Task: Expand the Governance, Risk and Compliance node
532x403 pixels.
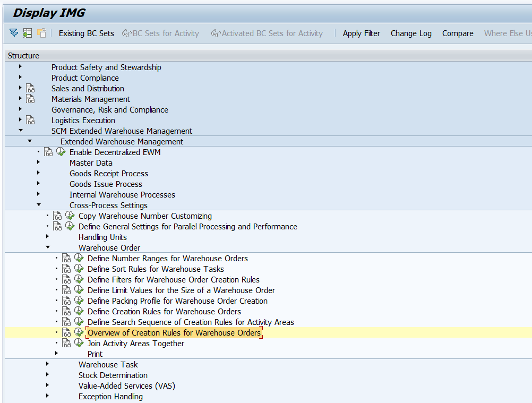Action: 20,109
